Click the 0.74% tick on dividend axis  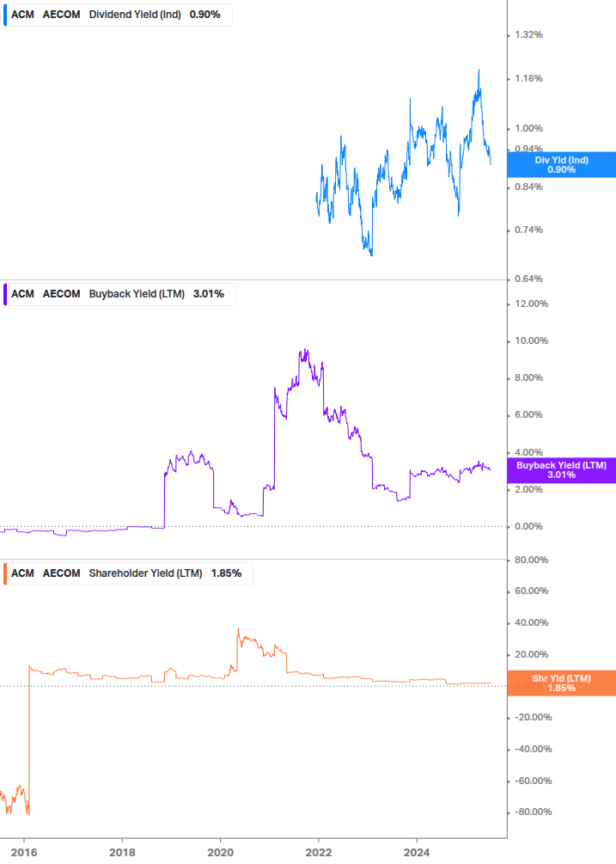click(528, 230)
